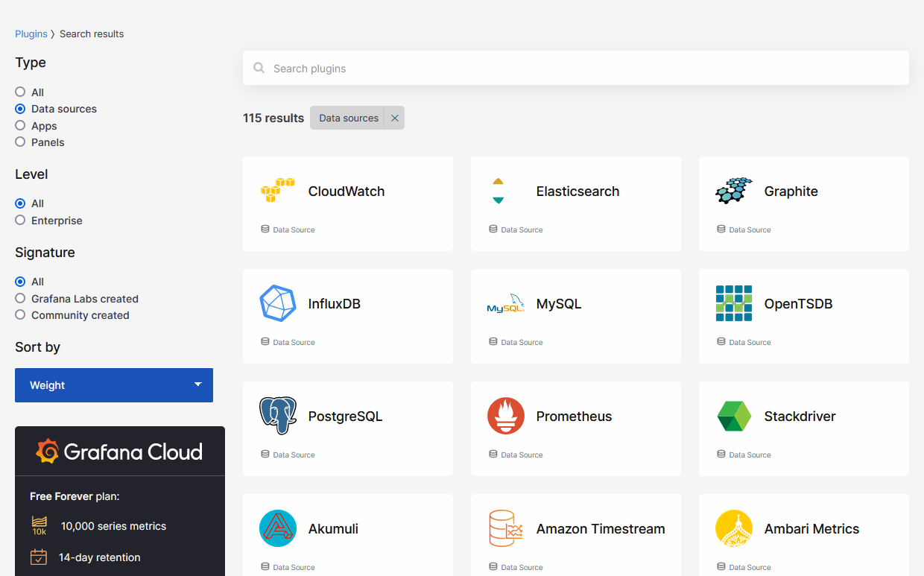
Task: Click database icon in MySQL card
Action: tap(493, 341)
